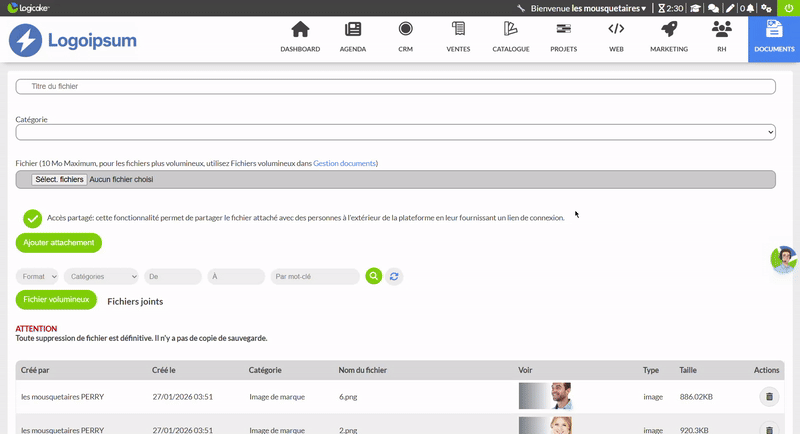Open the Dashboard menu item
Image resolution: width=800 pixels, height=434 pixels.
(300, 37)
